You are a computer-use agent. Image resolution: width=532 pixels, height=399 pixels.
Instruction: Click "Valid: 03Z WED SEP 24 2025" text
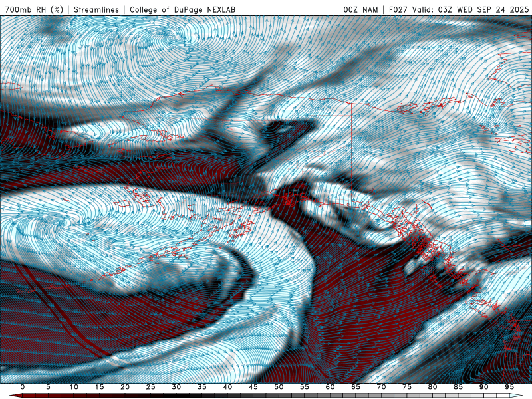(470, 9)
